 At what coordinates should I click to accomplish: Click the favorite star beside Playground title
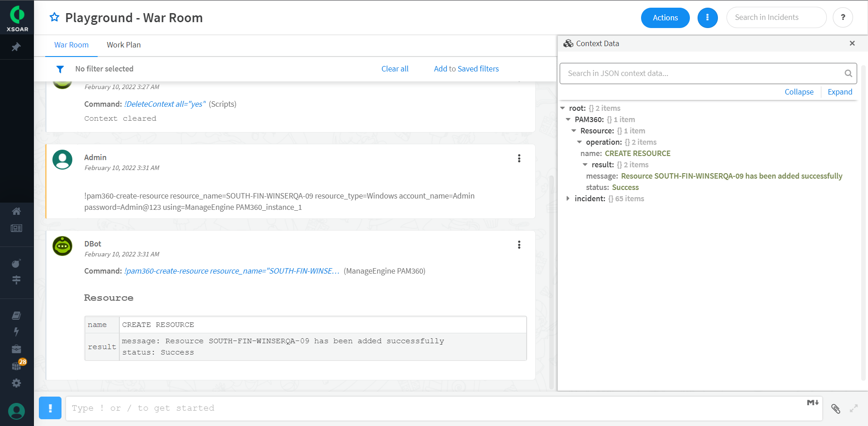[x=54, y=17]
